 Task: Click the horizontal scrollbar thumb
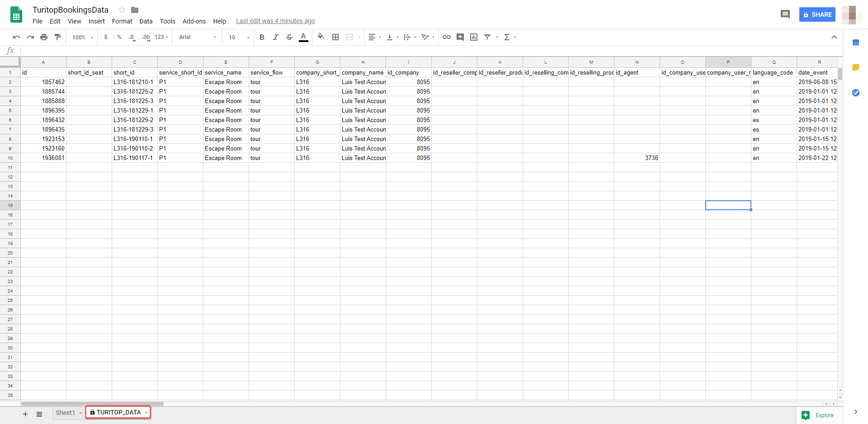click(x=92, y=404)
